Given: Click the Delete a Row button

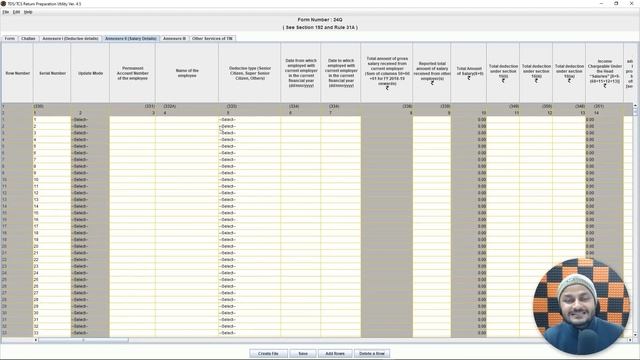Looking at the screenshot, I should click(372, 353).
